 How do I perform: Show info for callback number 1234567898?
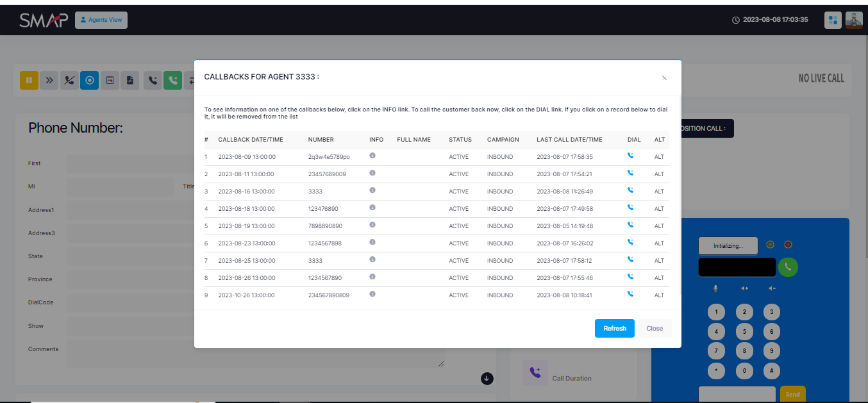[372, 242]
